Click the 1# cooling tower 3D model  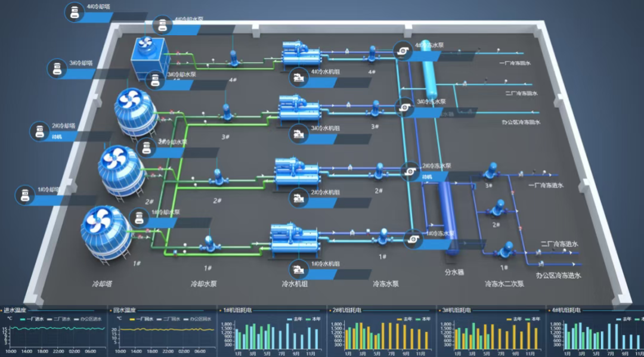click(105, 231)
